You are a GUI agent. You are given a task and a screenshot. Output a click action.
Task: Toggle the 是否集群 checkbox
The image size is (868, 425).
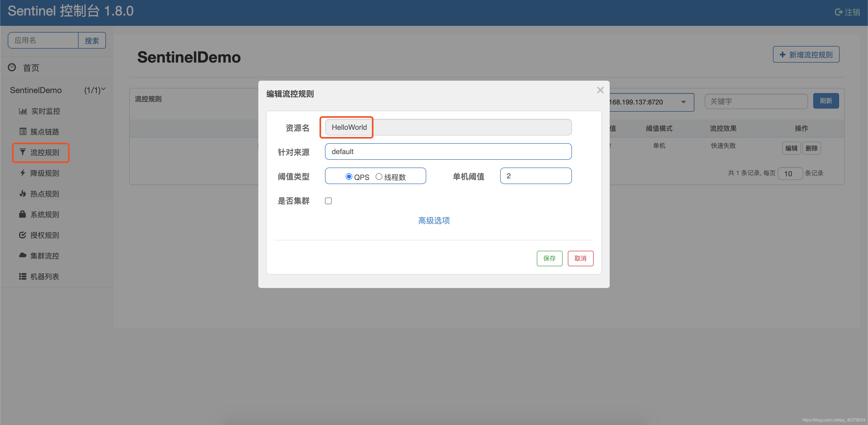[328, 201]
